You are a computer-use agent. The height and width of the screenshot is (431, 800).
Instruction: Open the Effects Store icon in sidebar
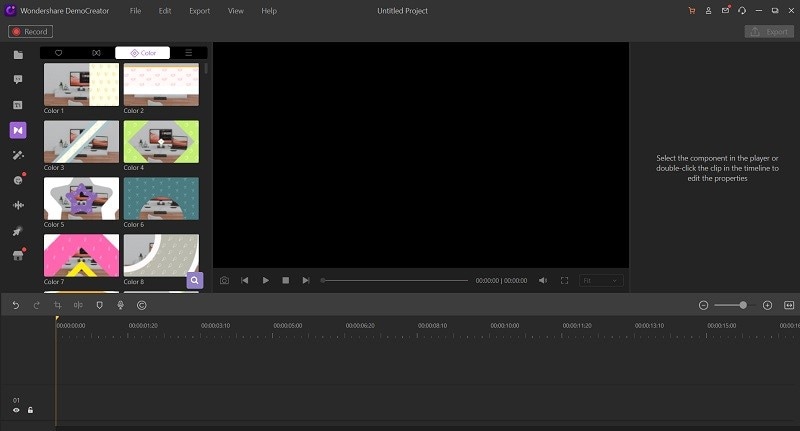pyautogui.click(x=18, y=256)
